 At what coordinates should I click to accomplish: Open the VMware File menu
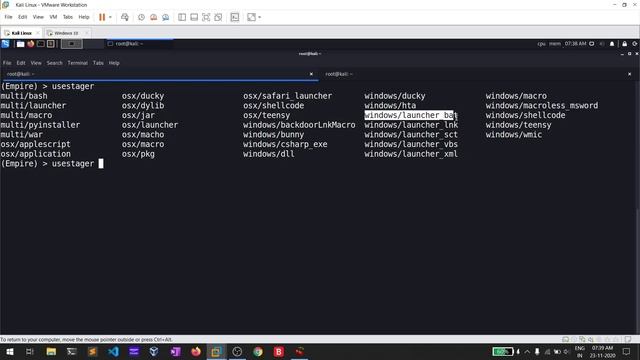click(x=8, y=17)
